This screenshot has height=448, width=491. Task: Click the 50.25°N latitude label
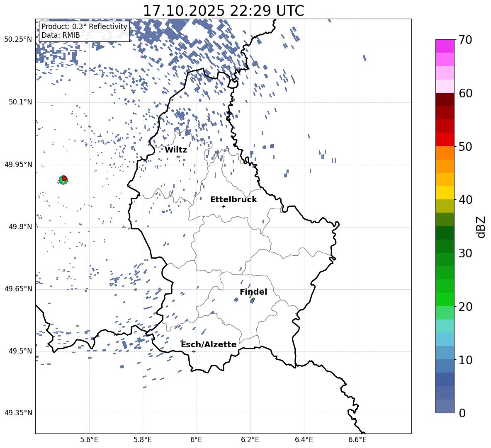18,40
